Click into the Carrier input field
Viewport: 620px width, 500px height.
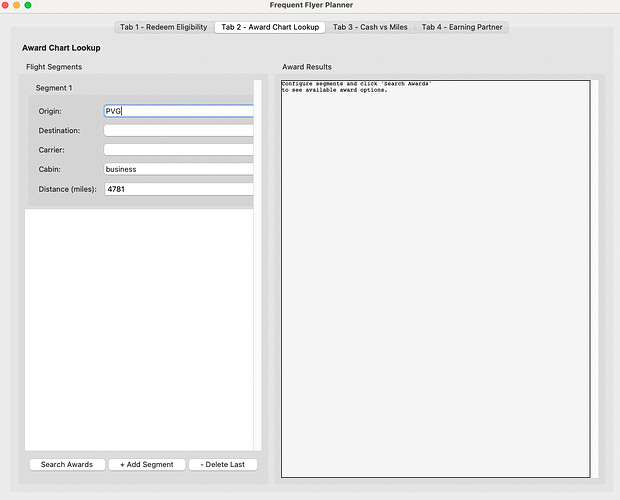tap(178, 150)
